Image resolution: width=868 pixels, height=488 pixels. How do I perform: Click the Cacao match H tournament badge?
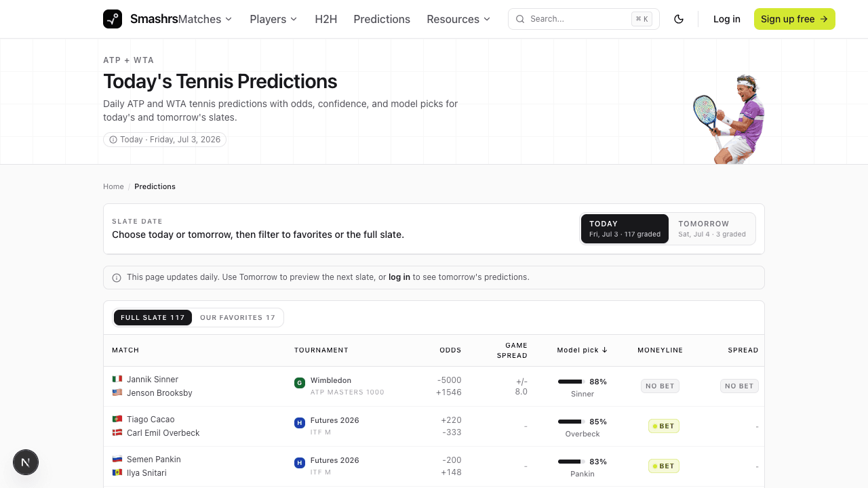pos(299,423)
